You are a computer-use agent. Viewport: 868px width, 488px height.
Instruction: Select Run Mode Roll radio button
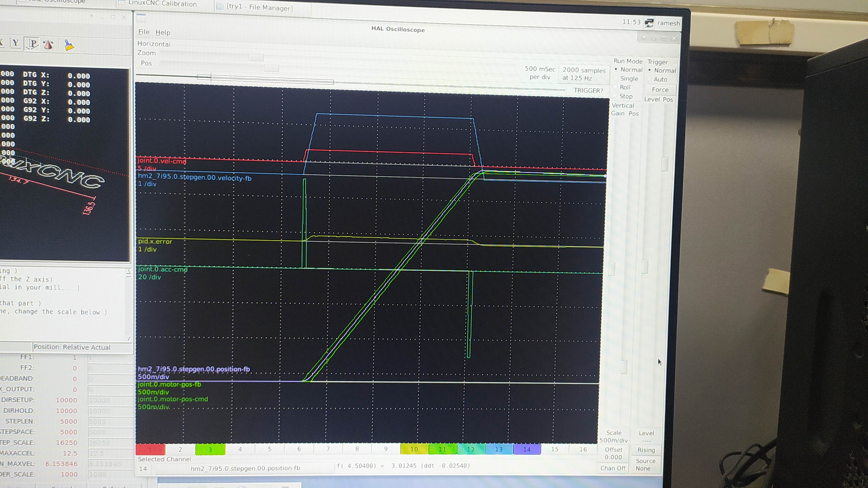pos(615,87)
